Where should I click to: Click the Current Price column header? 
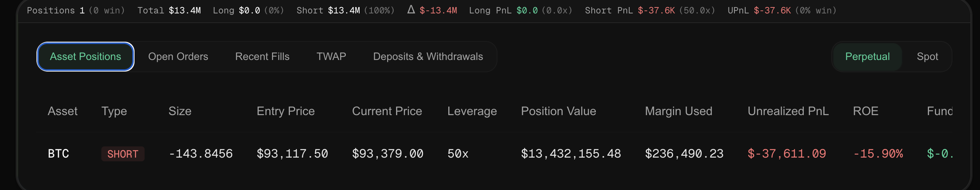[386, 111]
